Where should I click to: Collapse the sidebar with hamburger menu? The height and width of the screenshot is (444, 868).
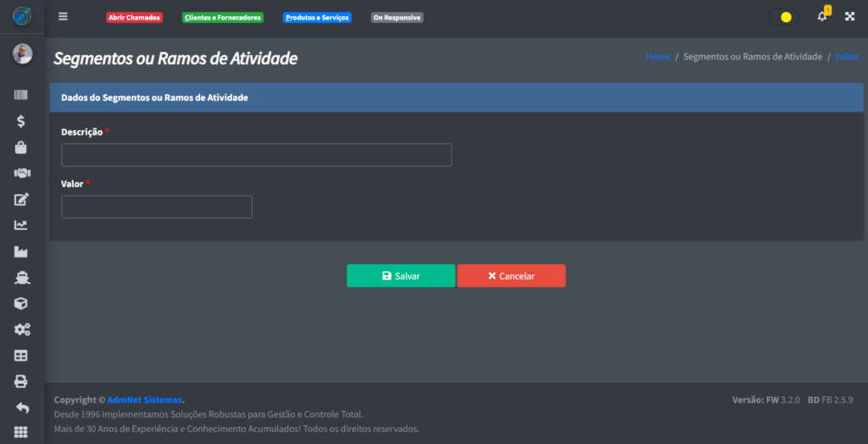tap(63, 17)
